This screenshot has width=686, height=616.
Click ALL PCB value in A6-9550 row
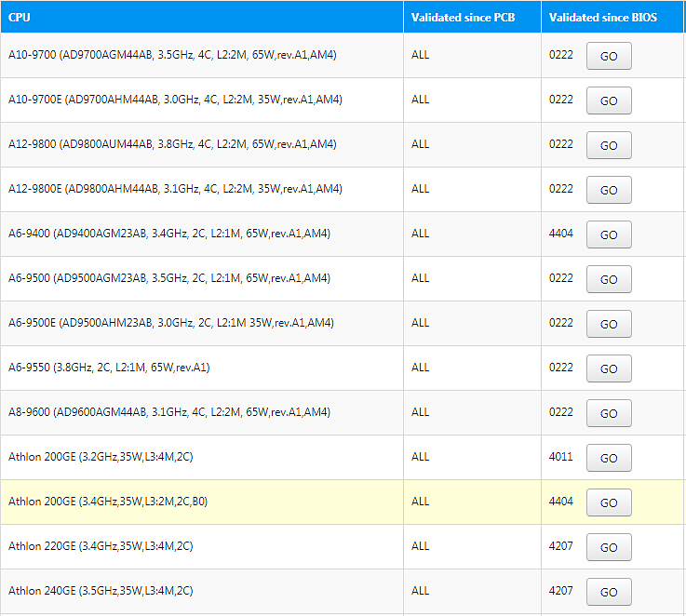[x=420, y=367]
